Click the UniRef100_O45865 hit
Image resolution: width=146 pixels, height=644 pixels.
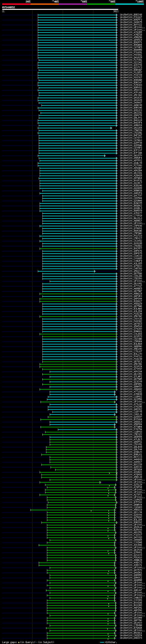point(131,540)
